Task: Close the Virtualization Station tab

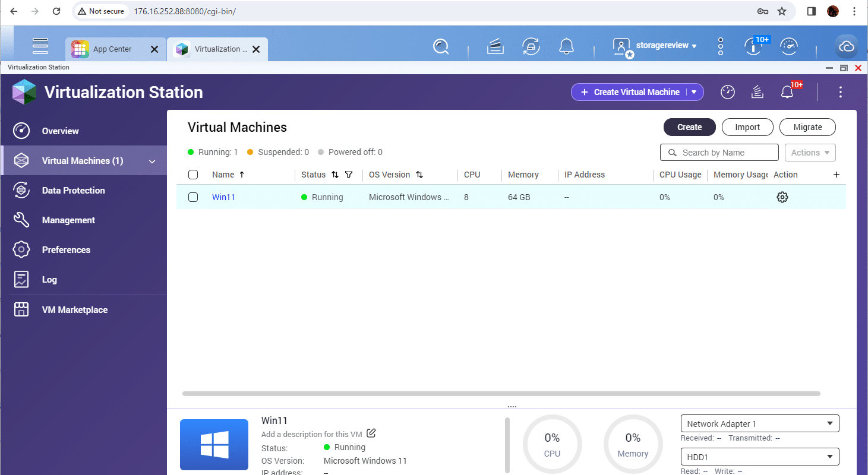Action: pyautogui.click(x=256, y=49)
